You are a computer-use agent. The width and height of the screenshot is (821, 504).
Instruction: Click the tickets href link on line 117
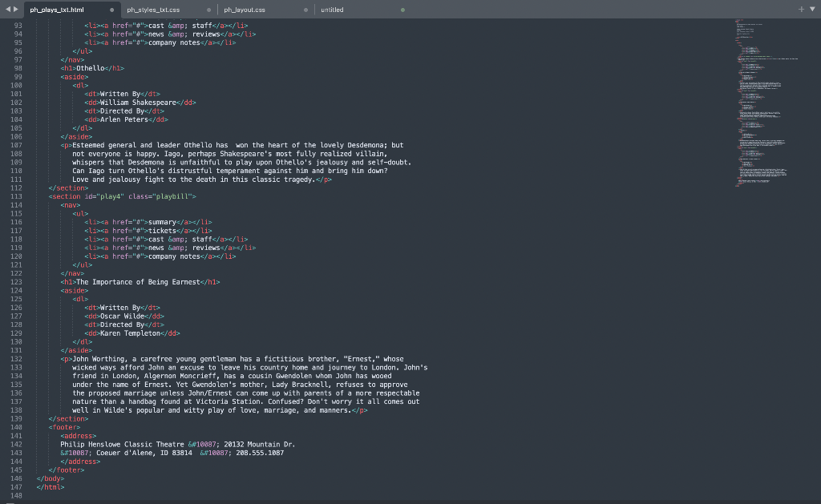click(128, 230)
